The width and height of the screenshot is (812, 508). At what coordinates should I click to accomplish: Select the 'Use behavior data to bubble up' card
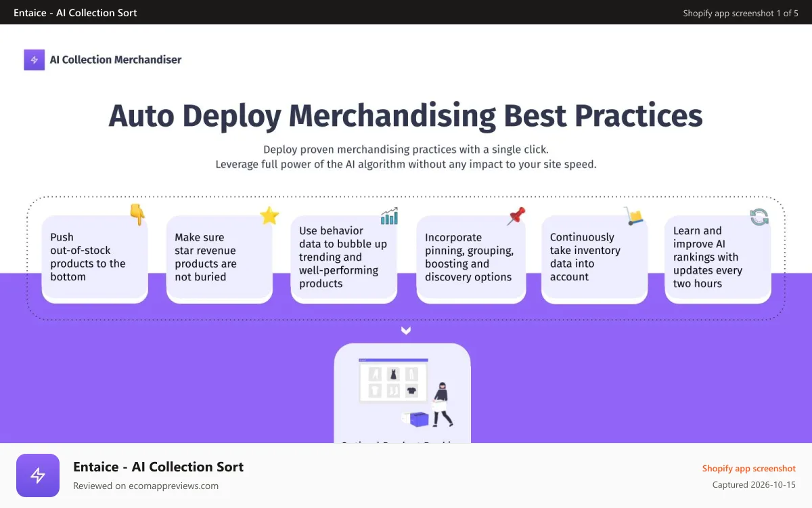click(x=344, y=259)
